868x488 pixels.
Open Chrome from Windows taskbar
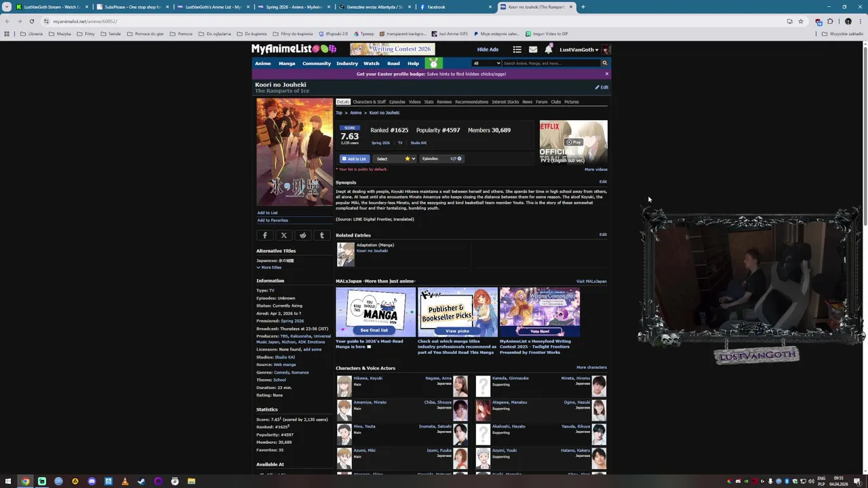[x=25, y=481]
